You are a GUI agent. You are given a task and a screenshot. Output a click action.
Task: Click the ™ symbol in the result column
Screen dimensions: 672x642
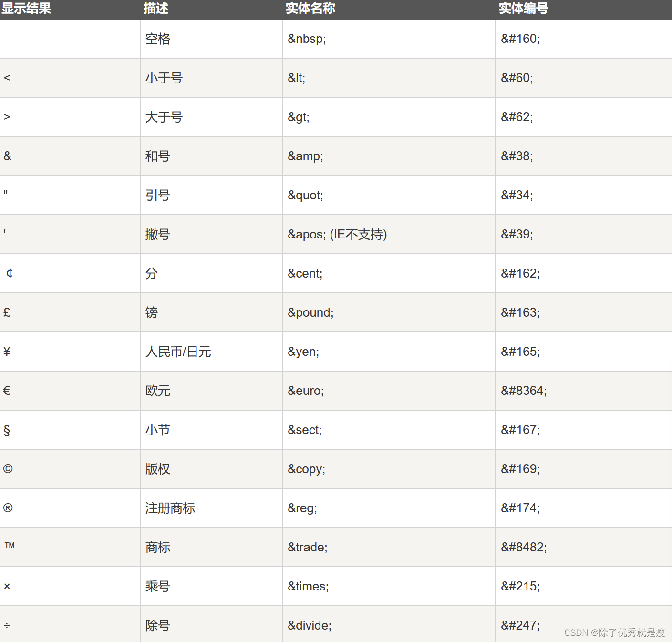click(x=10, y=545)
